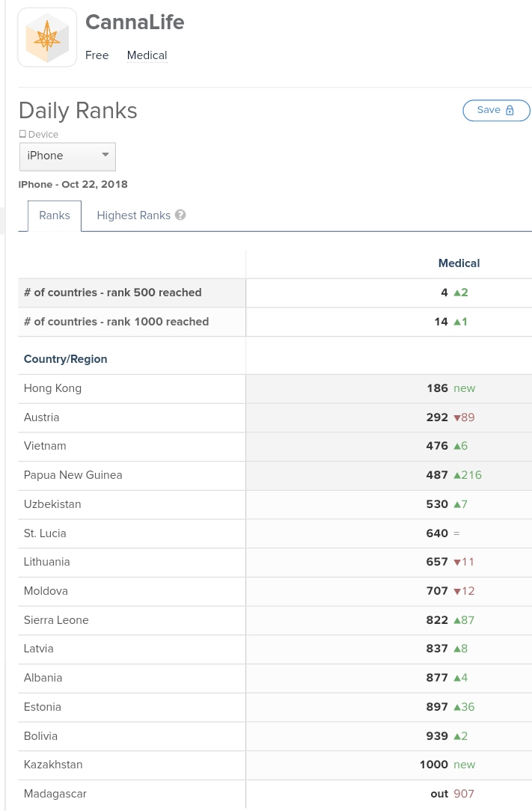
Task: Switch to the Highest Ranks tab
Action: [x=133, y=215]
